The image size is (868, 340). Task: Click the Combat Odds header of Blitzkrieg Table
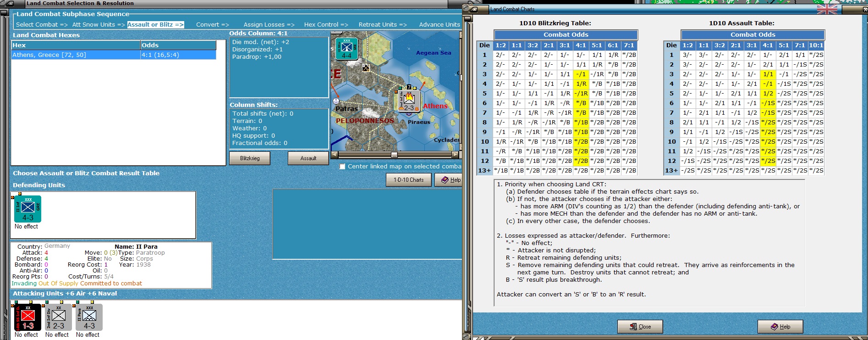click(566, 35)
